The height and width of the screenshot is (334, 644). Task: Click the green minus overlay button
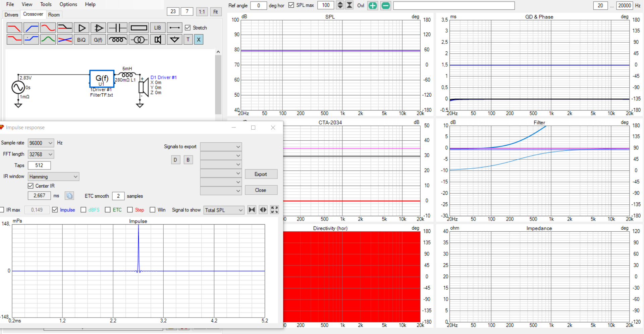[386, 5]
